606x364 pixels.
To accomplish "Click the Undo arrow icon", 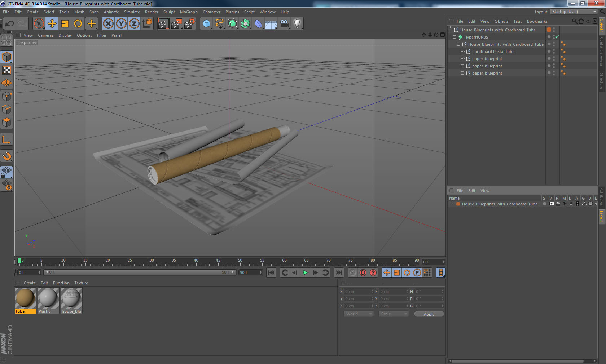I will (10, 24).
